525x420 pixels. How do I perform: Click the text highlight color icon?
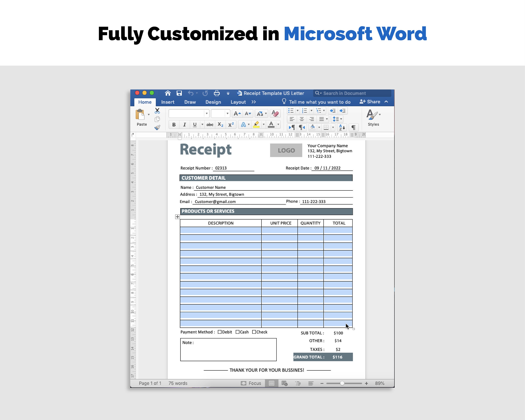(256, 124)
